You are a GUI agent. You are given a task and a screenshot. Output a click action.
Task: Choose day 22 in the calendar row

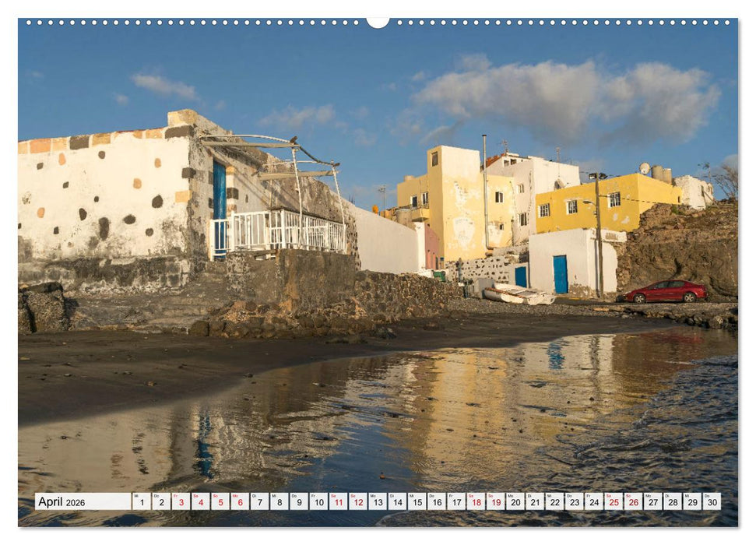[x=554, y=501]
